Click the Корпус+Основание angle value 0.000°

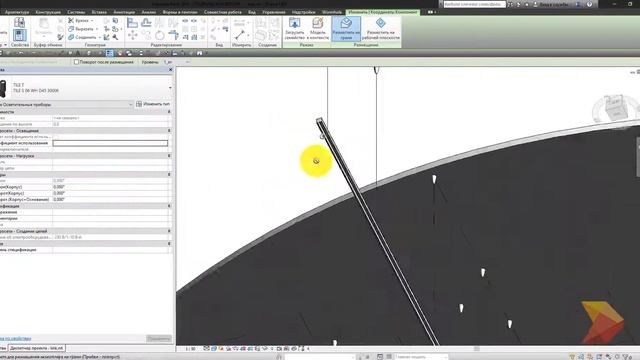click(x=59, y=200)
